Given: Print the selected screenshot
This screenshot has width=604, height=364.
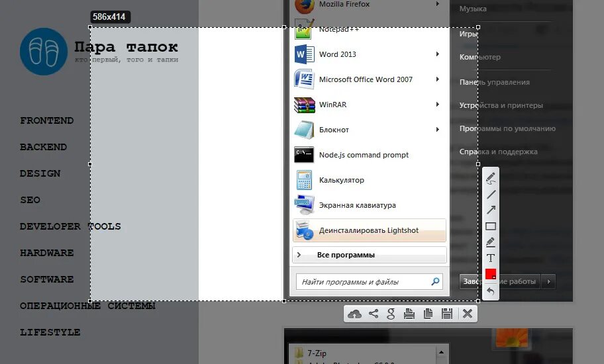Looking at the screenshot, I should (409, 314).
